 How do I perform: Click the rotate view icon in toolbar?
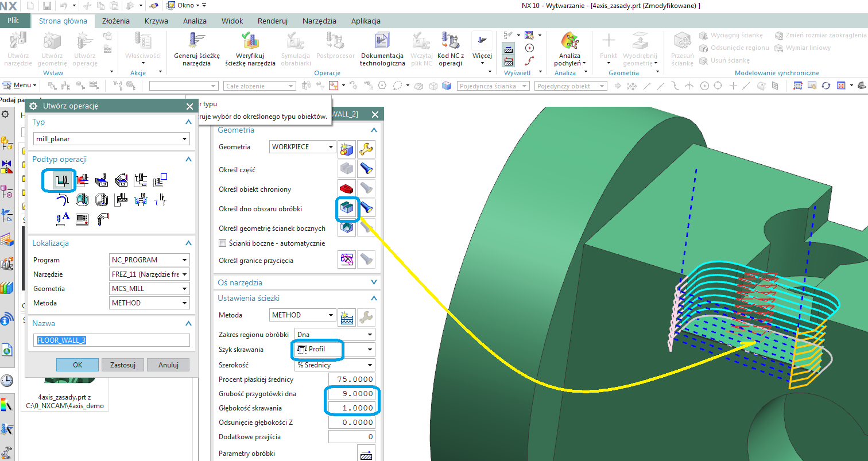coord(826,86)
